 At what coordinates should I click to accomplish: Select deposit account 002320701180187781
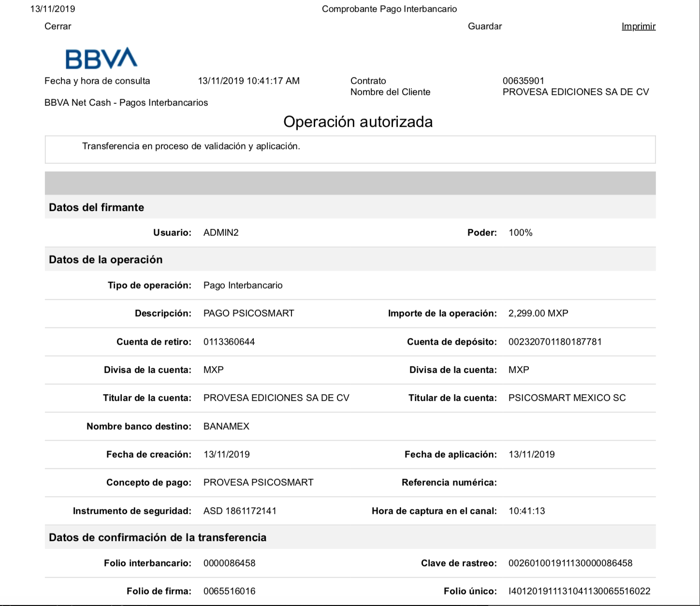[x=555, y=342]
